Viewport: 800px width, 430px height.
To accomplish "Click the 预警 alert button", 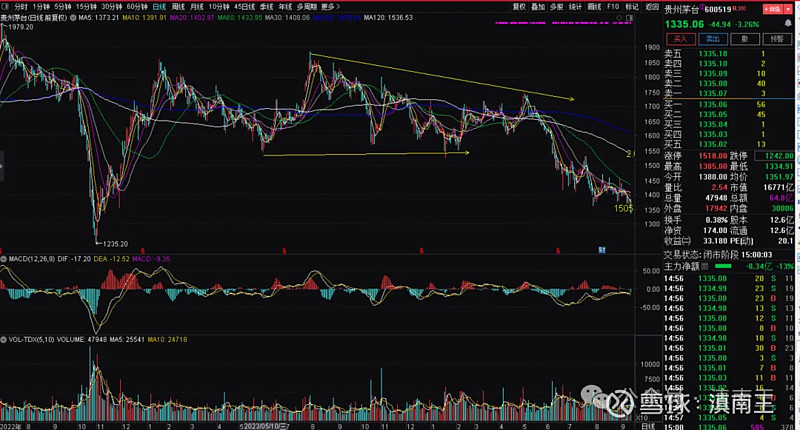I will 777,39.
